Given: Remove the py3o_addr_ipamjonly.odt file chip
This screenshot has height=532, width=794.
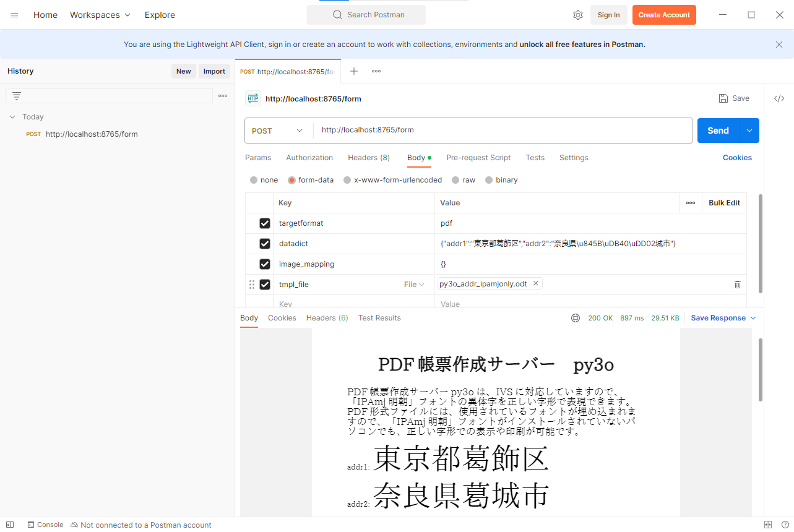Looking at the screenshot, I should click(536, 283).
